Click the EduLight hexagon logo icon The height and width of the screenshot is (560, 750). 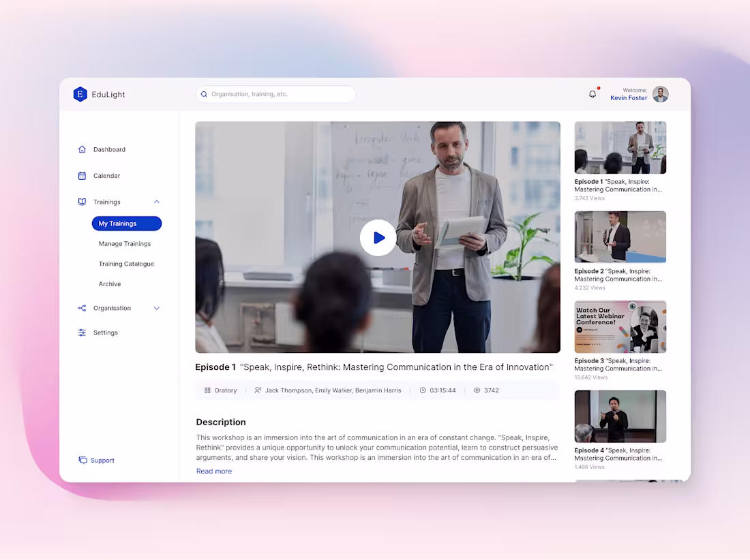(80, 94)
